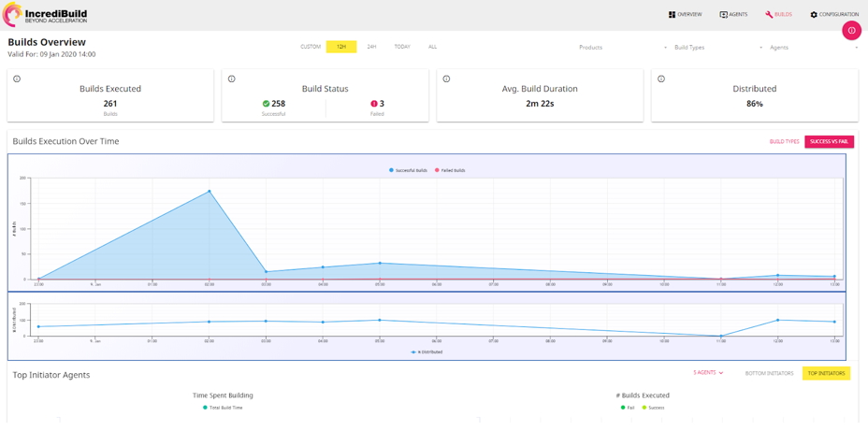Click the 02:00 peak data point
Viewport: 868px width, 431px height.
209,192
